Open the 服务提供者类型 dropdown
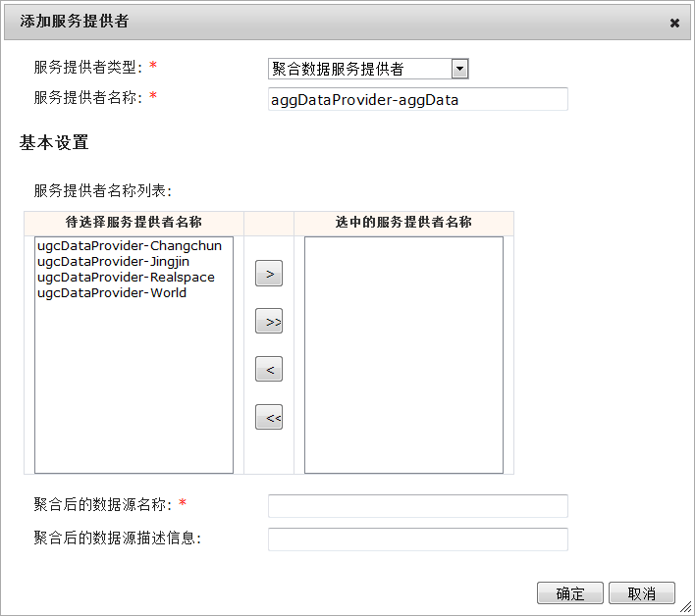The image size is (695, 616). pos(459,69)
